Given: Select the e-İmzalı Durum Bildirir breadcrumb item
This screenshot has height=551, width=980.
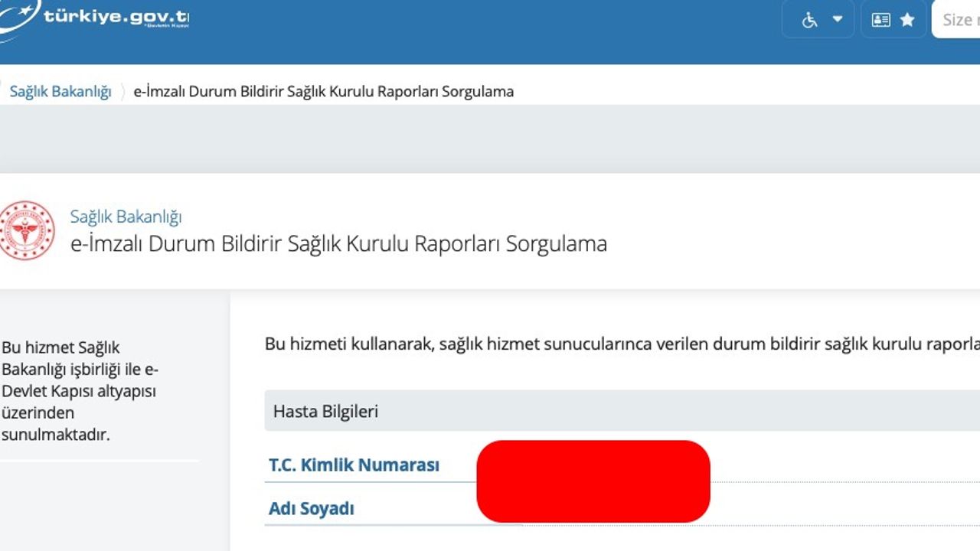Looking at the screenshot, I should click(323, 92).
